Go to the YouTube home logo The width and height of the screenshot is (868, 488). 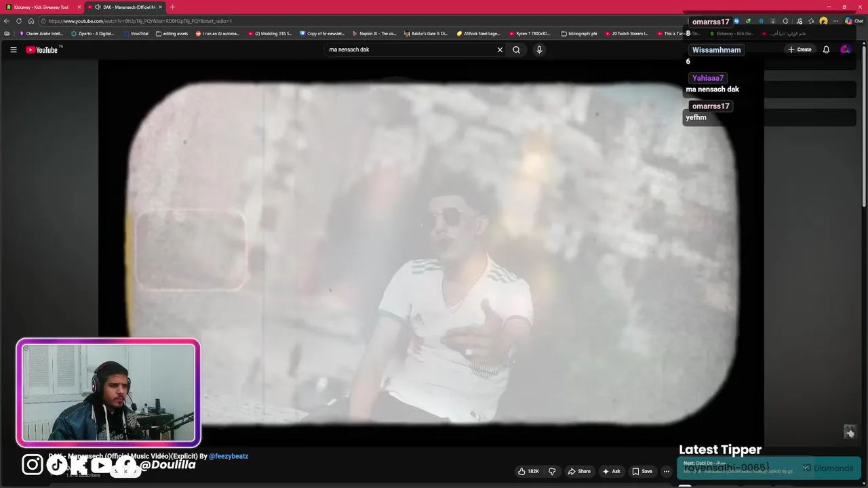[x=42, y=49]
